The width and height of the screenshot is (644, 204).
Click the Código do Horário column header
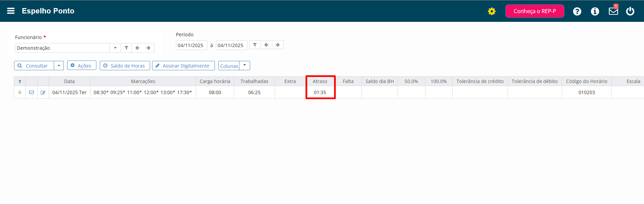point(587,81)
